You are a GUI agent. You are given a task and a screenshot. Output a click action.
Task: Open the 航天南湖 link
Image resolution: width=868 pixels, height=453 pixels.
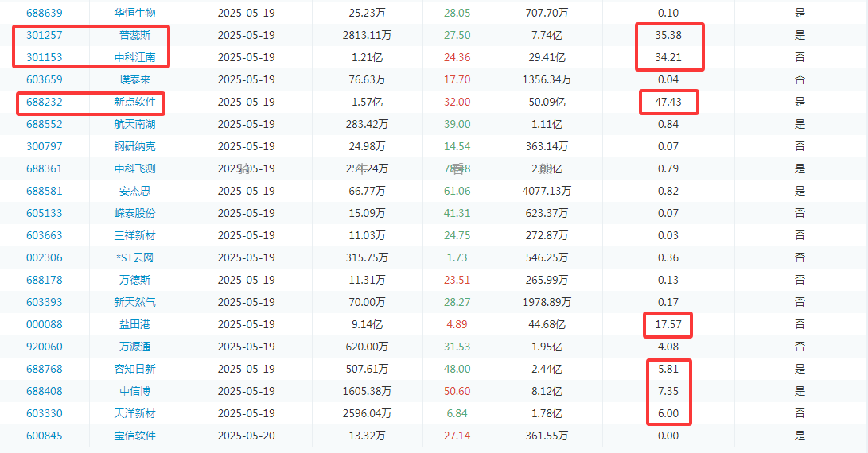click(x=134, y=124)
